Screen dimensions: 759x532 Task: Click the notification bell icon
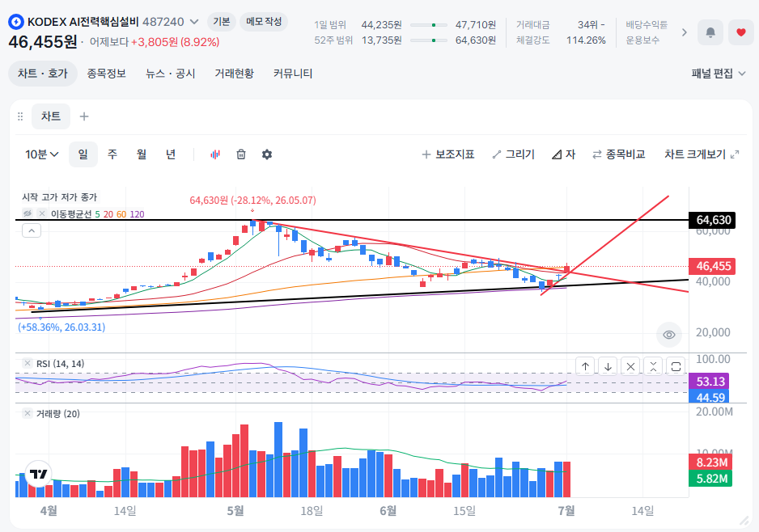[x=710, y=32]
